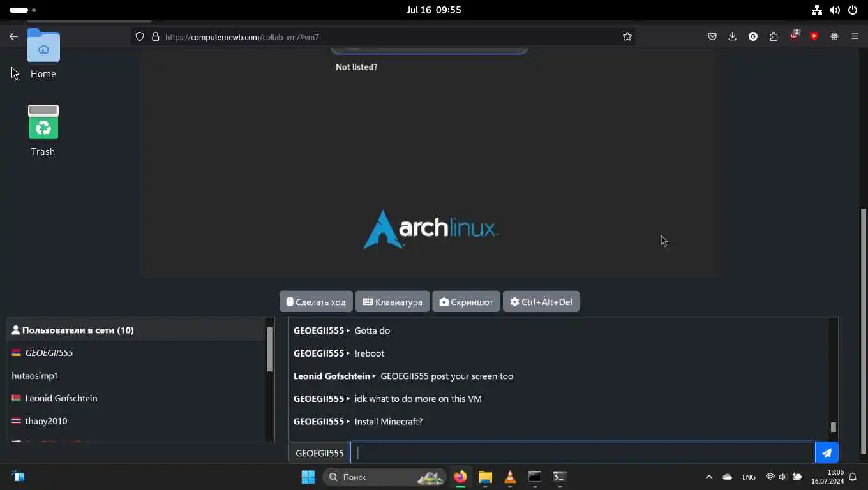Click the GEOEGII555 username button beside input
This screenshot has width=868, height=490.
[x=320, y=453]
